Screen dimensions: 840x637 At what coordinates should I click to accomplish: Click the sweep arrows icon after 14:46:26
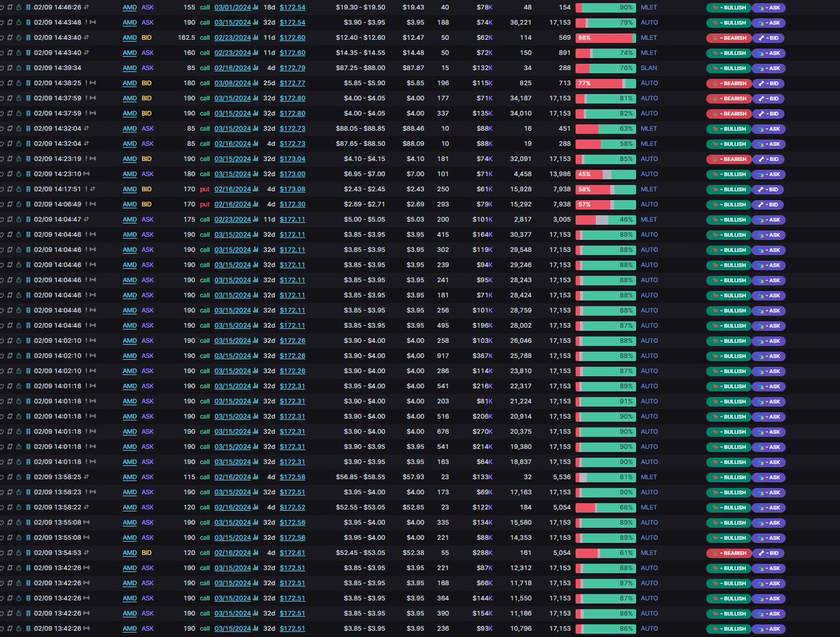tap(86, 7)
